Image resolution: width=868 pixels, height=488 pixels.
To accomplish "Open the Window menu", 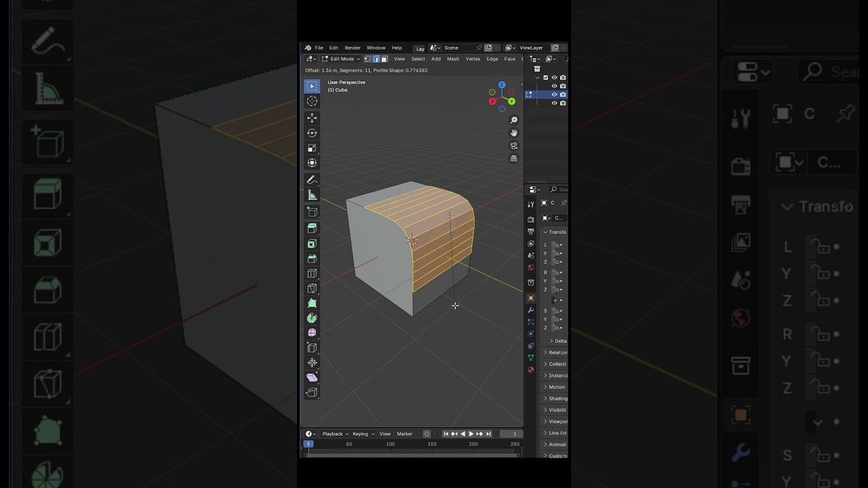I will [x=376, y=48].
